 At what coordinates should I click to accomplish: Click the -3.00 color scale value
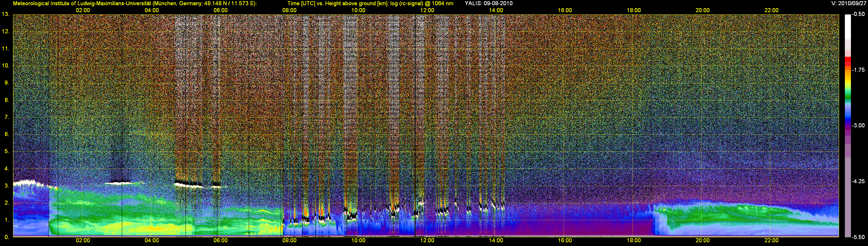point(858,126)
